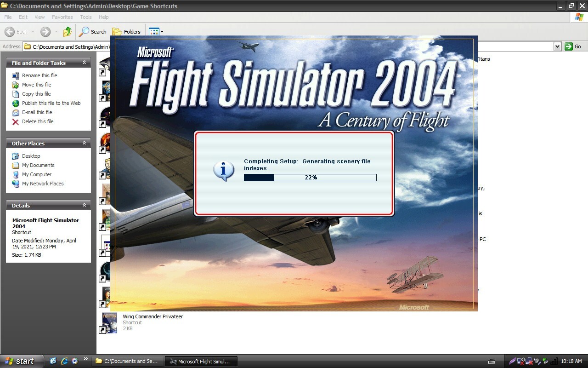Click the E-mail envelope icon
588x368 pixels.
[16, 112]
